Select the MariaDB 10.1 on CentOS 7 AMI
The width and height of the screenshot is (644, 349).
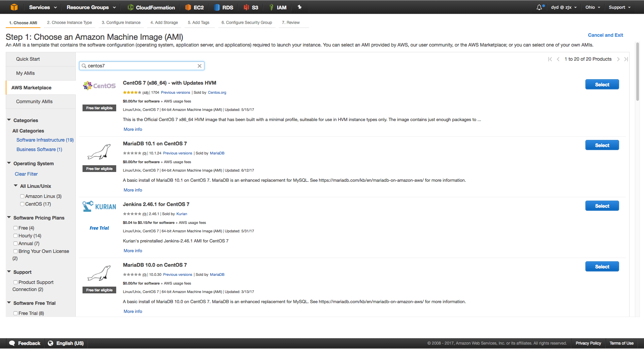[602, 145]
